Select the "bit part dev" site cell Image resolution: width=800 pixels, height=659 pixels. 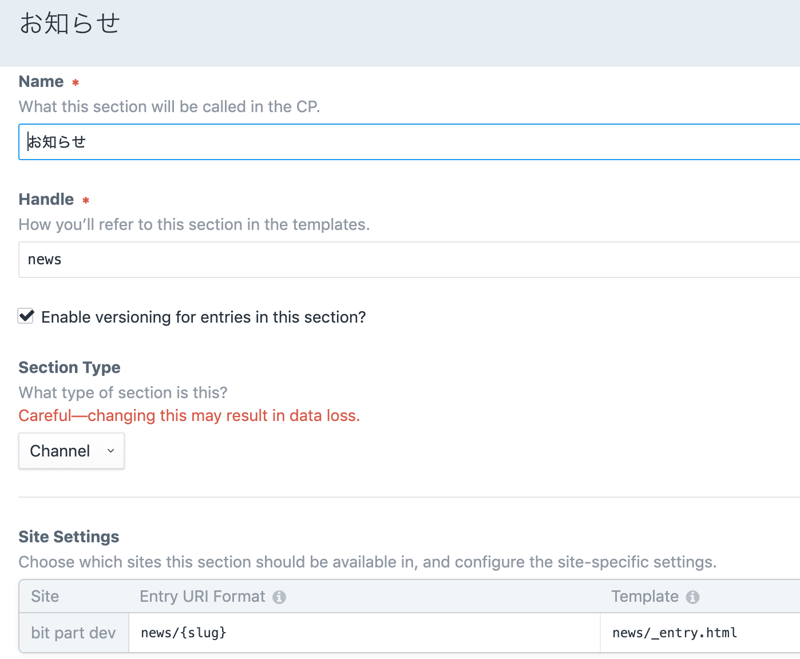(73, 633)
